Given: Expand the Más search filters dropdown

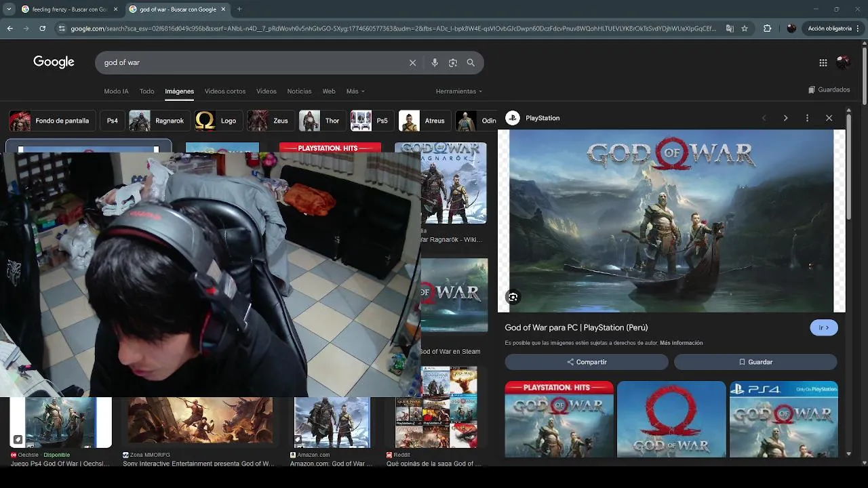Looking at the screenshot, I should point(355,91).
